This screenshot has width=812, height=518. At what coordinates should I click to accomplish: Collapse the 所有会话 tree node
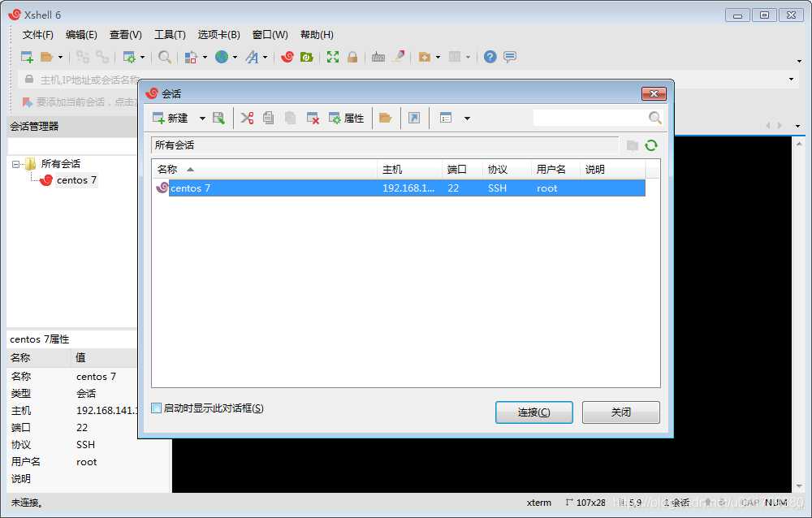[x=15, y=164]
